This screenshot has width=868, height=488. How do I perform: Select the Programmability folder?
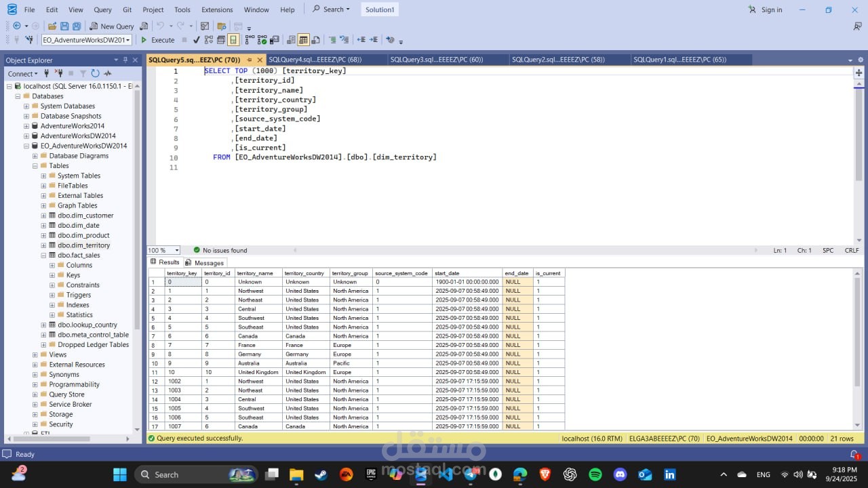coord(74,384)
